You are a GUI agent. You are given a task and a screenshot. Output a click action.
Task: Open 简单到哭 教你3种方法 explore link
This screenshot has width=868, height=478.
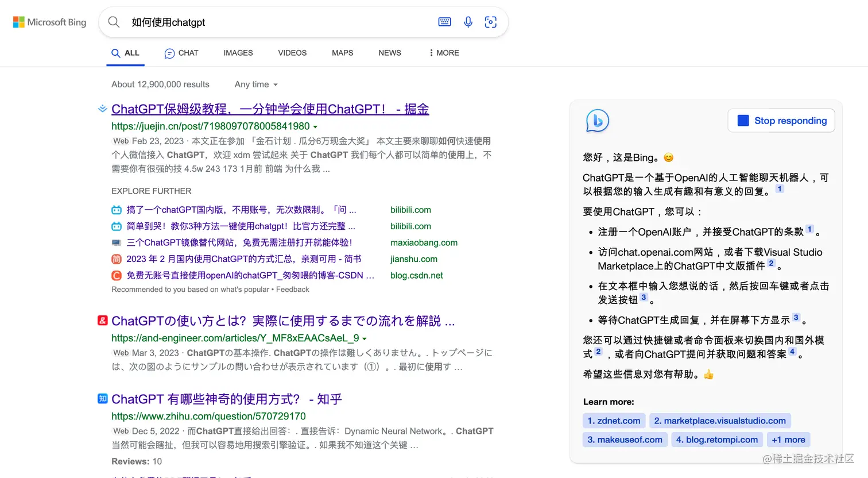(x=241, y=226)
